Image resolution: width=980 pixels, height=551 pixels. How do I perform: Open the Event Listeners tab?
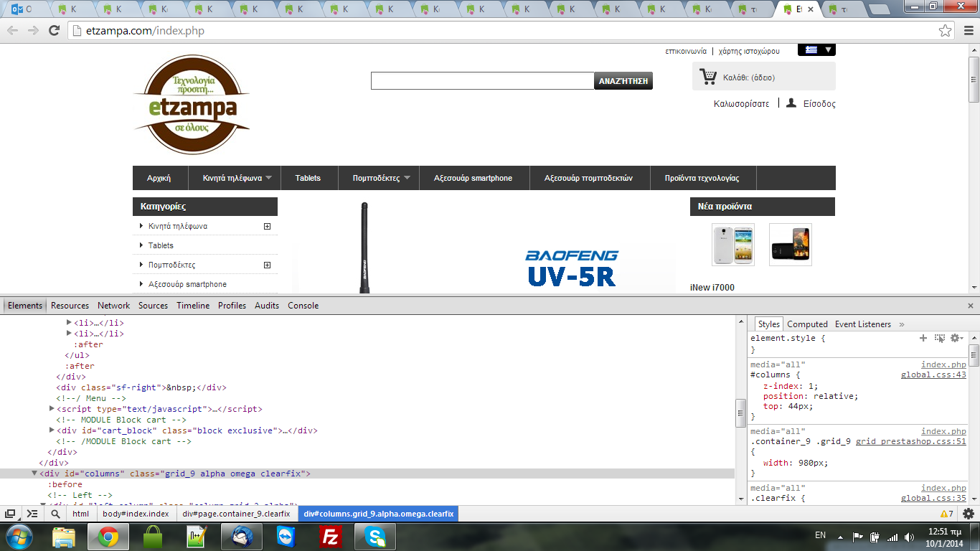tap(863, 324)
